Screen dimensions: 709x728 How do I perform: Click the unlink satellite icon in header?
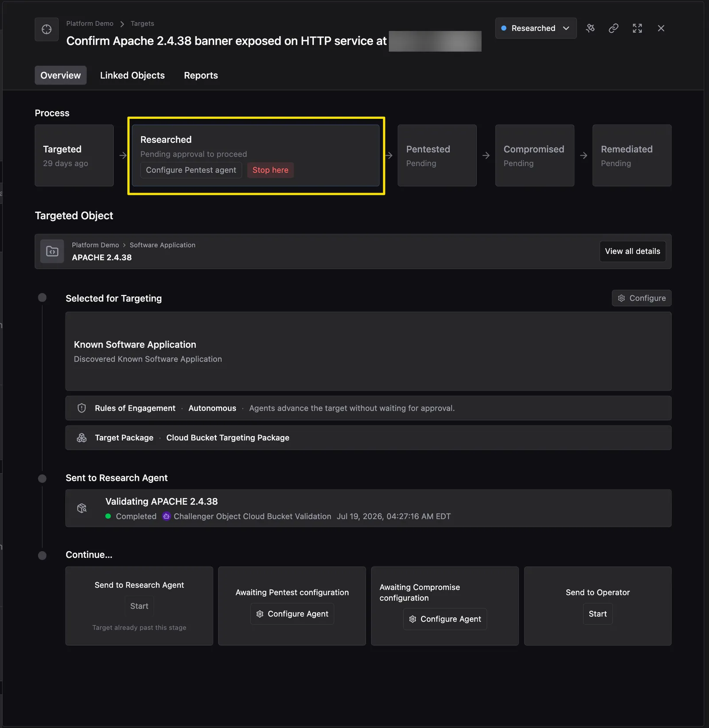point(590,28)
